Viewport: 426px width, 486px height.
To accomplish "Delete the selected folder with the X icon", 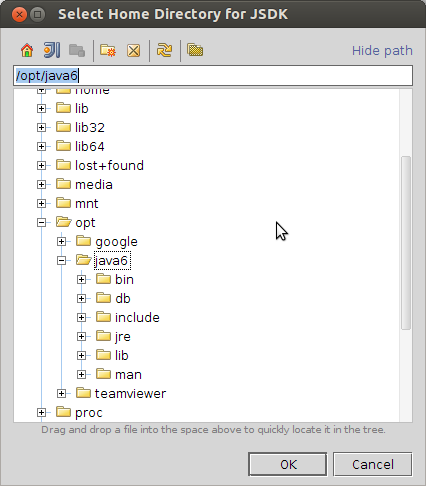I will tap(134, 51).
